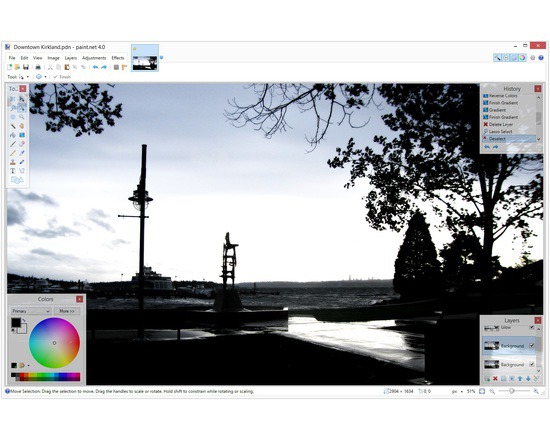Viewport: 550px width, 440px height.
Task: Open the Settings gear at top right
Action: (532, 58)
